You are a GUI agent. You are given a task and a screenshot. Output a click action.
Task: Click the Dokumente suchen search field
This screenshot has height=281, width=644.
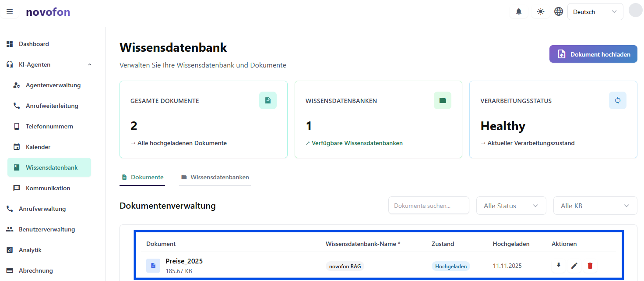click(x=428, y=206)
